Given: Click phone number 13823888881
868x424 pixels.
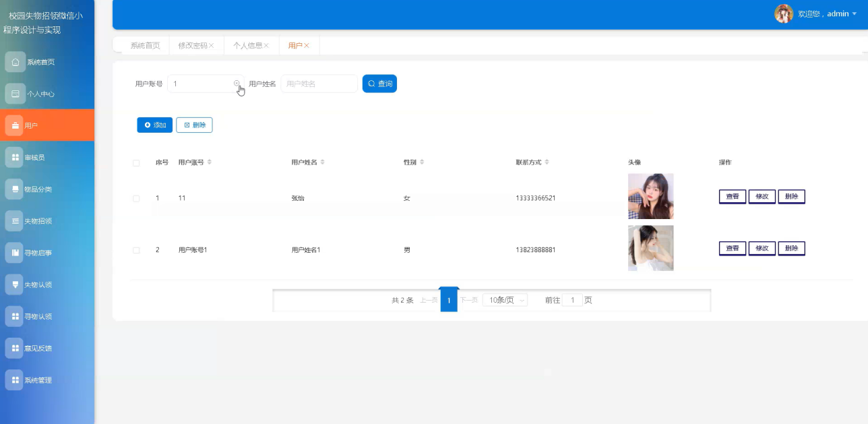Looking at the screenshot, I should pyautogui.click(x=536, y=250).
